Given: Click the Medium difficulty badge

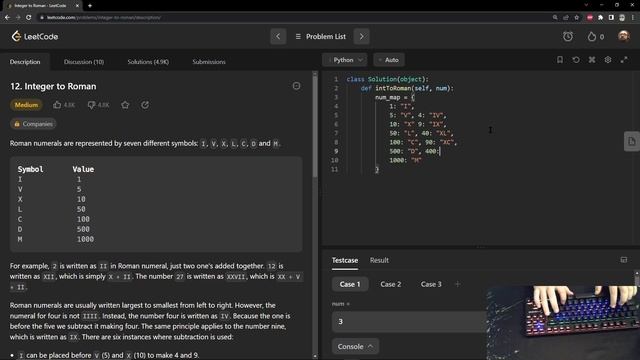Looking at the screenshot, I should pyautogui.click(x=26, y=105).
